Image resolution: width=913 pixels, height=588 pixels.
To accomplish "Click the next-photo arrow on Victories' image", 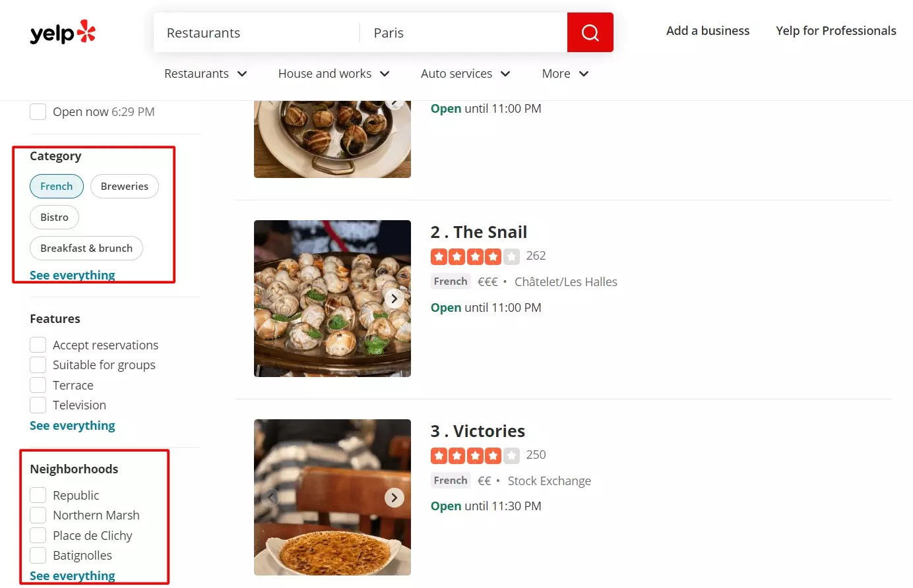I will click(x=394, y=498).
